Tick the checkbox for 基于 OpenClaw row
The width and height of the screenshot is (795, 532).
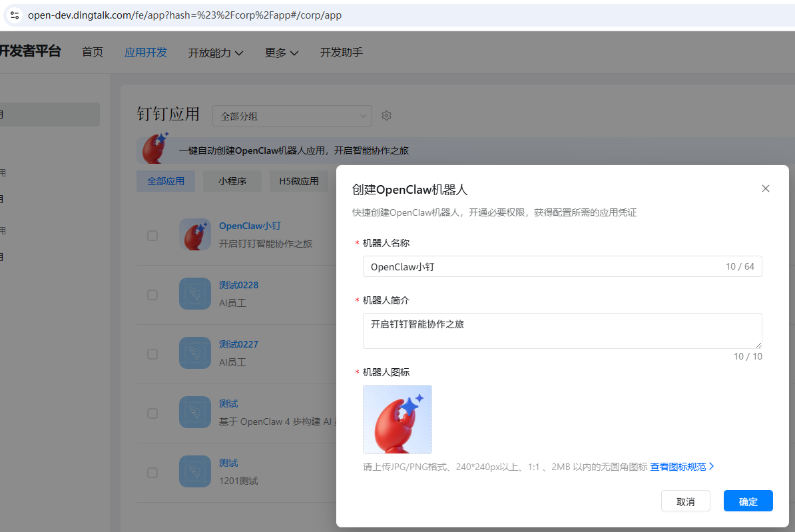pyautogui.click(x=152, y=414)
